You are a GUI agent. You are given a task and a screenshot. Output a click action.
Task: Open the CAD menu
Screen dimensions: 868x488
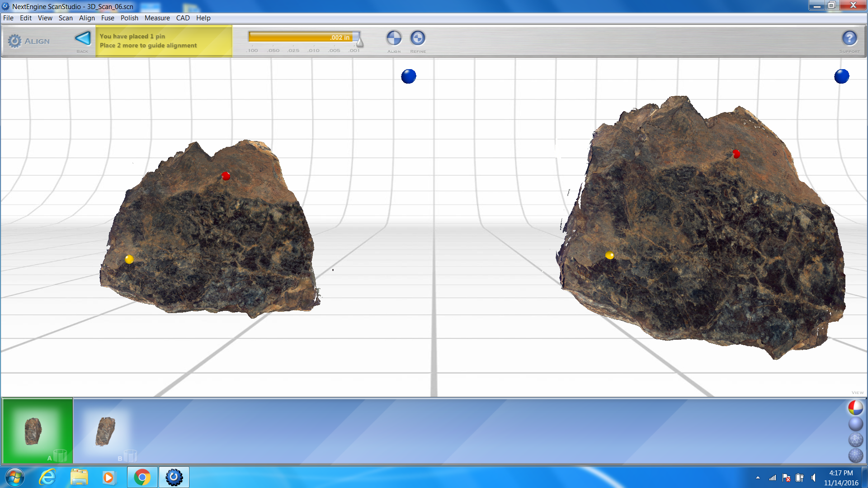(183, 18)
